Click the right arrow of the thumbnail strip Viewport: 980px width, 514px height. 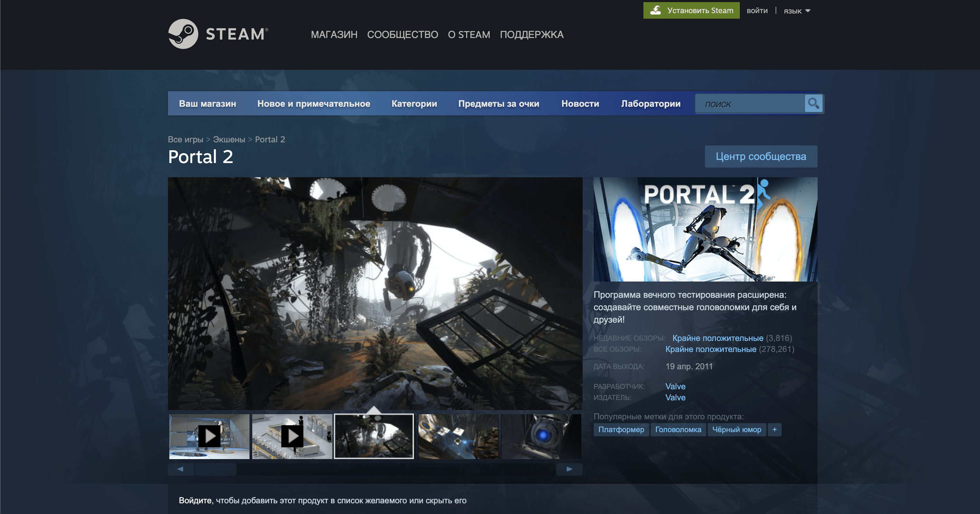pyautogui.click(x=569, y=469)
